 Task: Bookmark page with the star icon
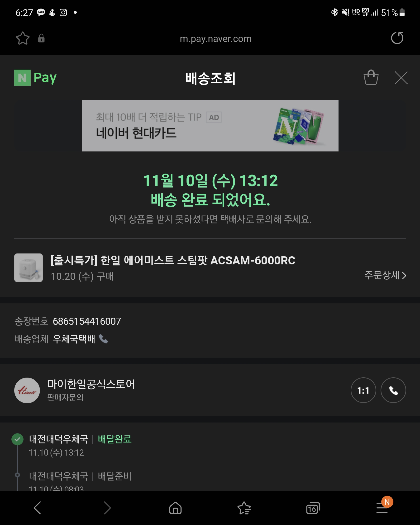[x=23, y=38]
